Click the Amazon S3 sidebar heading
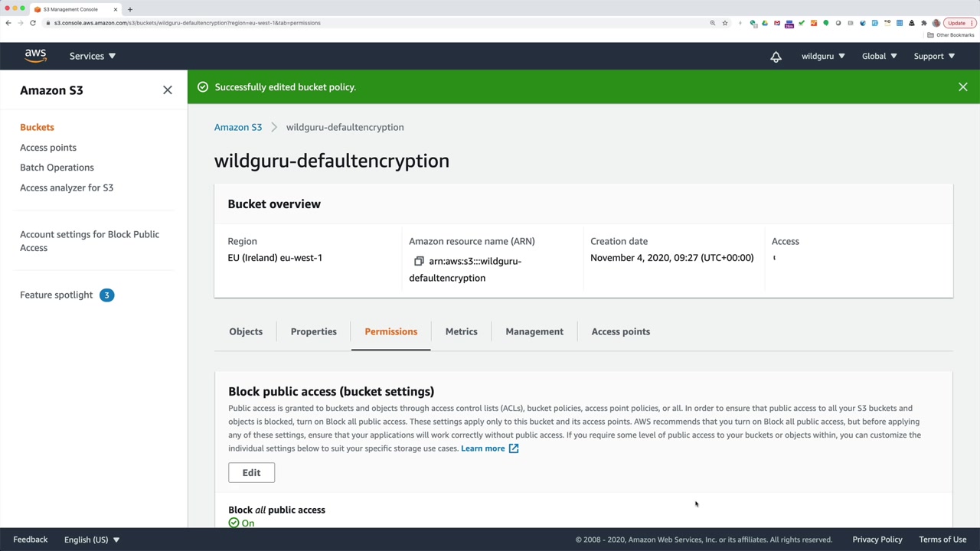Image resolution: width=980 pixels, height=551 pixels. (x=51, y=90)
